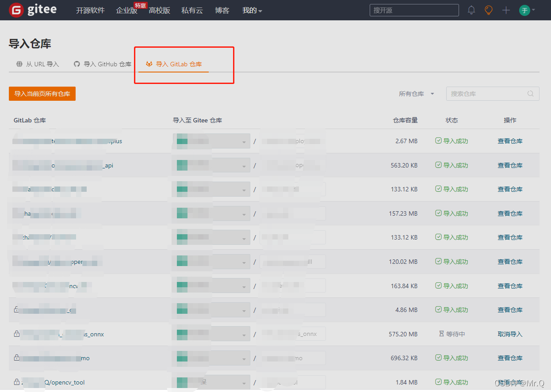551x392 pixels.
Task: Click the 仓库容量 column header
Action: 406,120
